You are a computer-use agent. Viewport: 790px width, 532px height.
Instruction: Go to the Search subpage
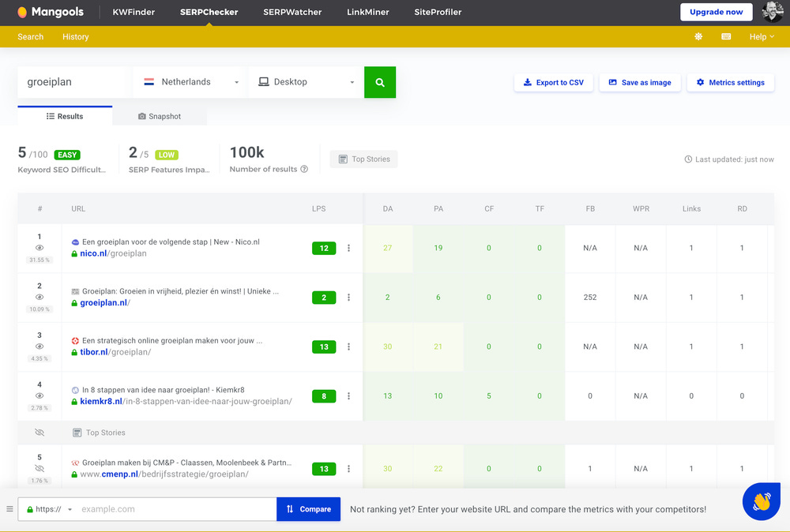point(30,37)
